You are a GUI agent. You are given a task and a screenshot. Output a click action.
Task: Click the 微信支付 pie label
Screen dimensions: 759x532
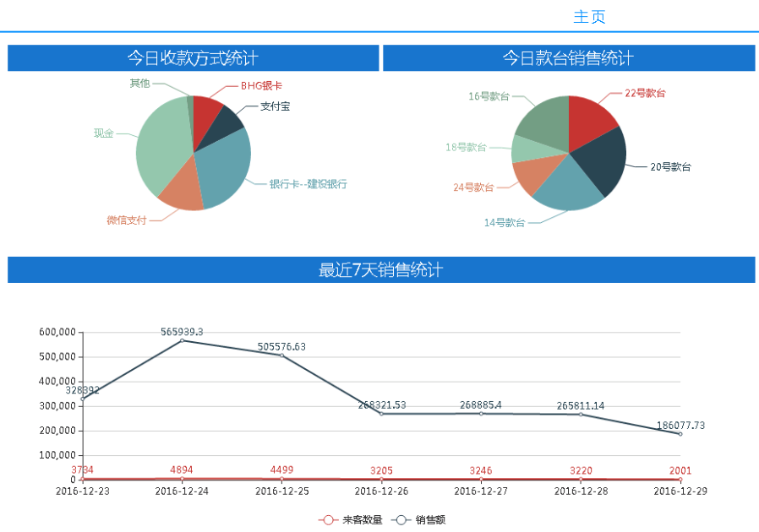pyautogui.click(x=126, y=220)
